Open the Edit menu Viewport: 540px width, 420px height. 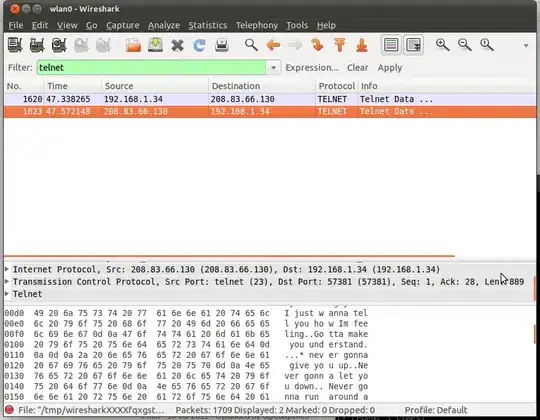pos(40,25)
